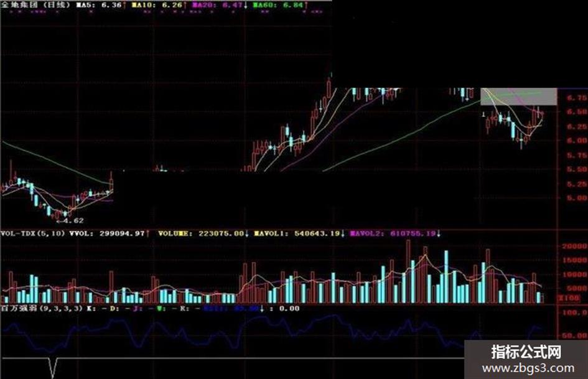Click the 6.25 price axis label
Image resolution: width=588 pixels, height=379 pixels.
point(576,126)
